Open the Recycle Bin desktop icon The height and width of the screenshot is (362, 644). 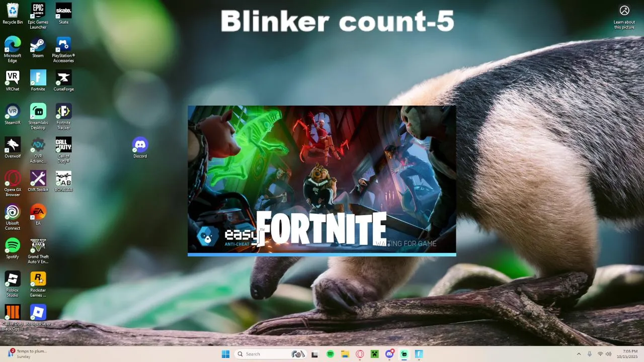point(13,14)
